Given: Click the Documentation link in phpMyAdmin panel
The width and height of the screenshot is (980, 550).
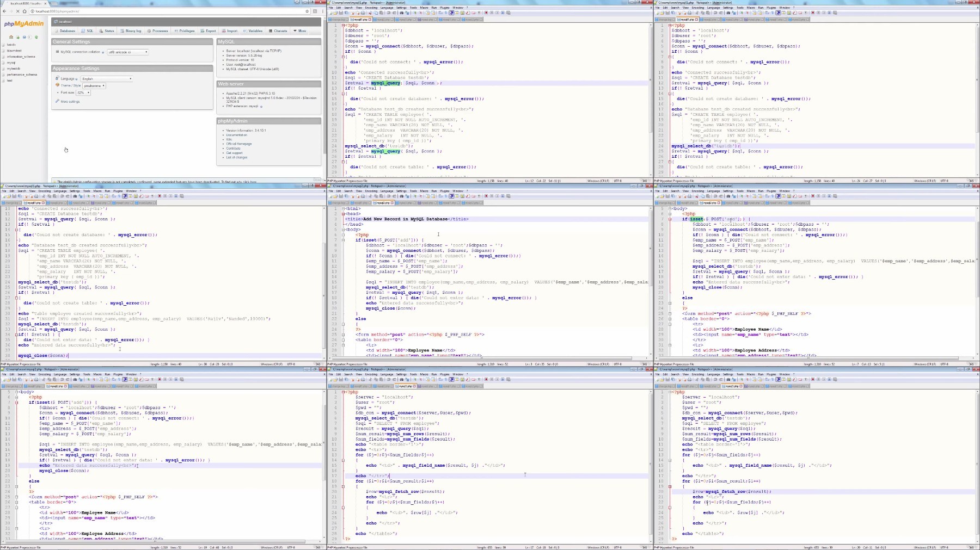Looking at the screenshot, I should click(x=236, y=135).
